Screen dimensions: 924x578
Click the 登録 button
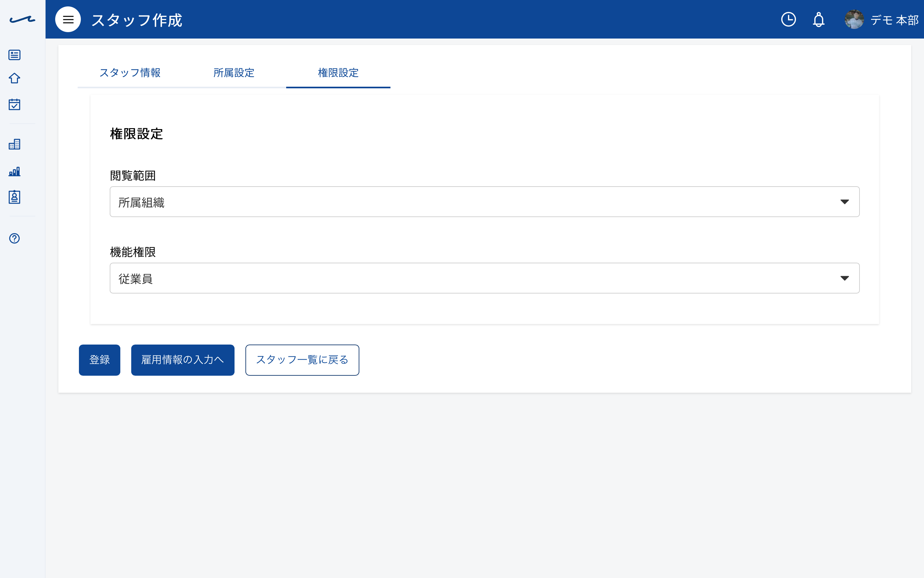point(100,360)
